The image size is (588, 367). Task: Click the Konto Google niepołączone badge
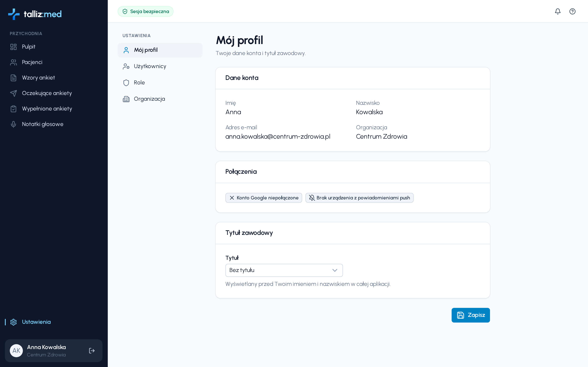(264, 198)
